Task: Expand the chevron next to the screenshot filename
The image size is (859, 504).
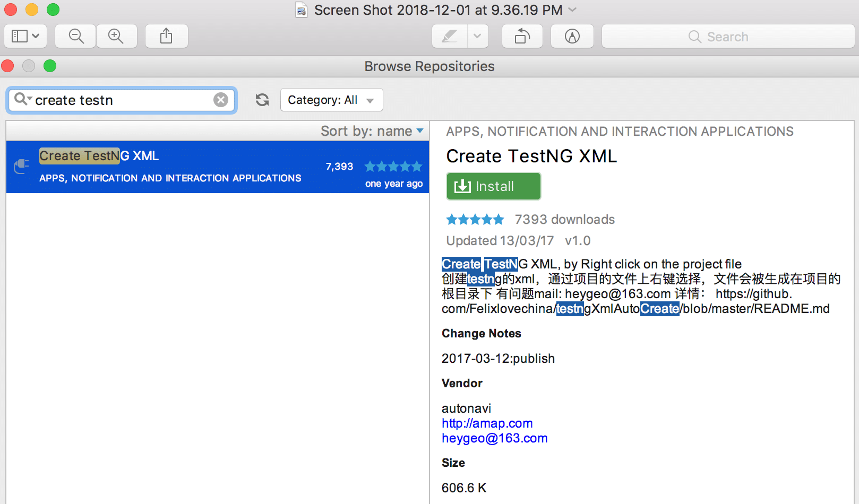Action: (572, 10)
